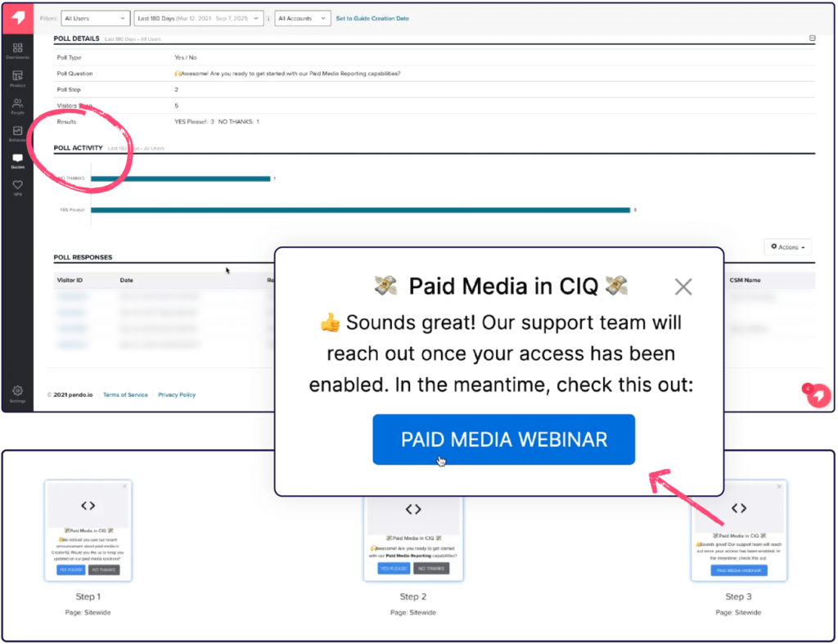Click the YES PLEASE button in Step 1 thumbnail
Image resolution: width=838 pixels, height=644 pixels.
pos(70,570)
